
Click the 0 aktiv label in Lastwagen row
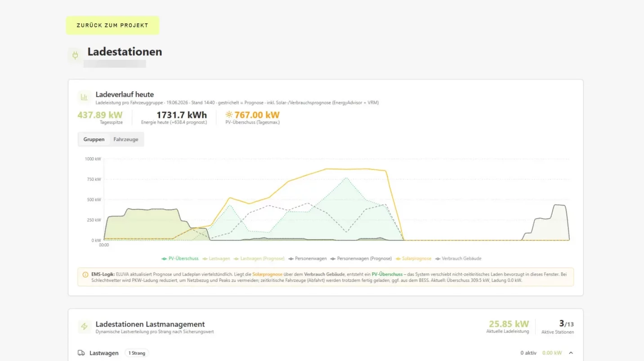pos(528,353)
